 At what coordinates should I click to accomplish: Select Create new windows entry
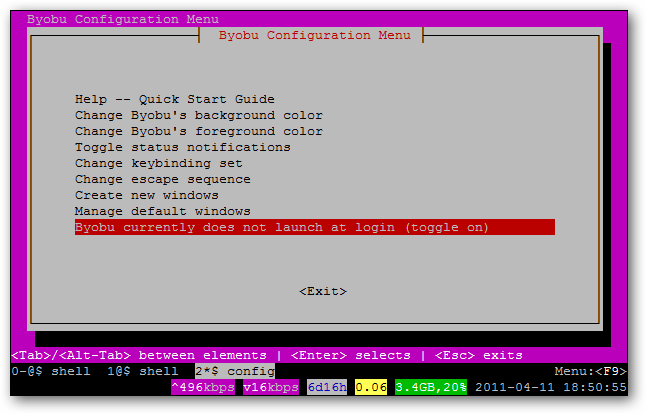[x=147, y=195]
